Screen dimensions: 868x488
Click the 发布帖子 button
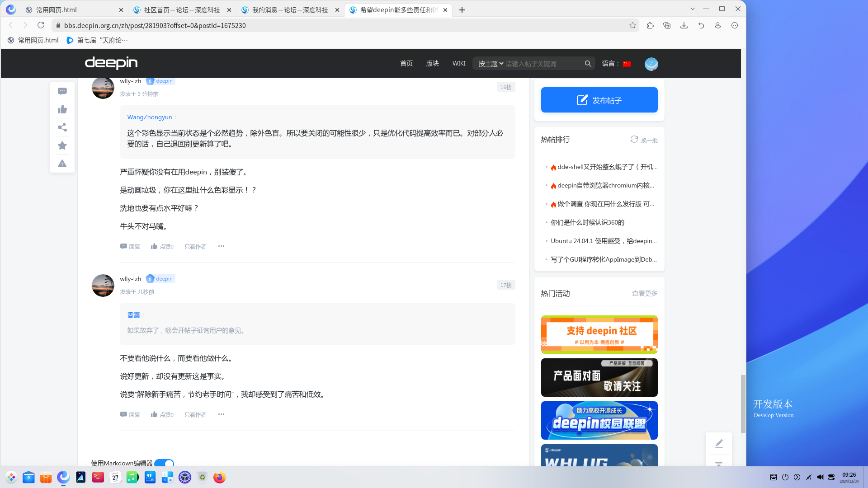click(599, 100)
